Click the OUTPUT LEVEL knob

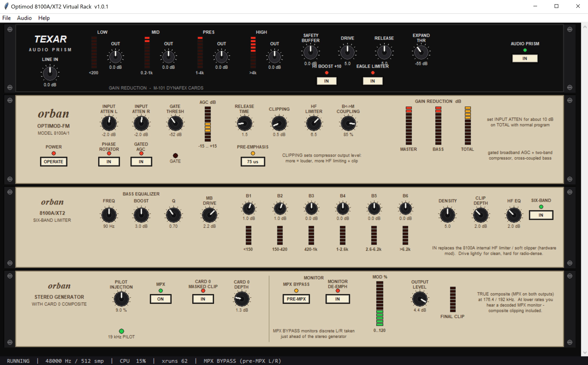pos(420,299)
